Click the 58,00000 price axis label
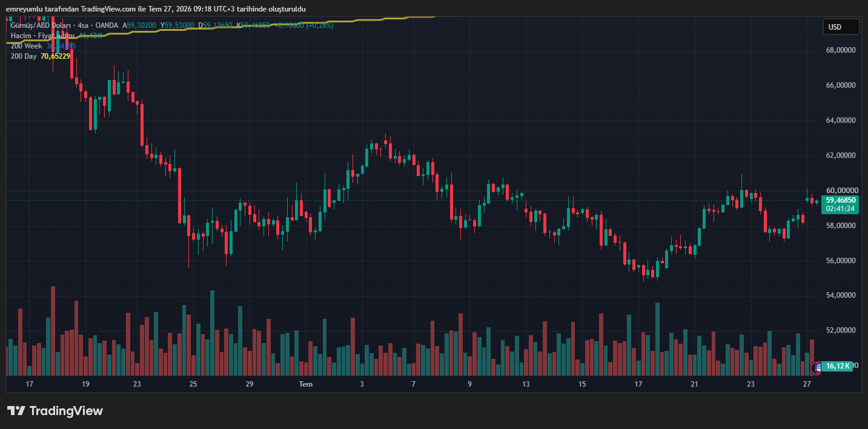Screen dimensions: 868x429 click(x=841, y=226)
